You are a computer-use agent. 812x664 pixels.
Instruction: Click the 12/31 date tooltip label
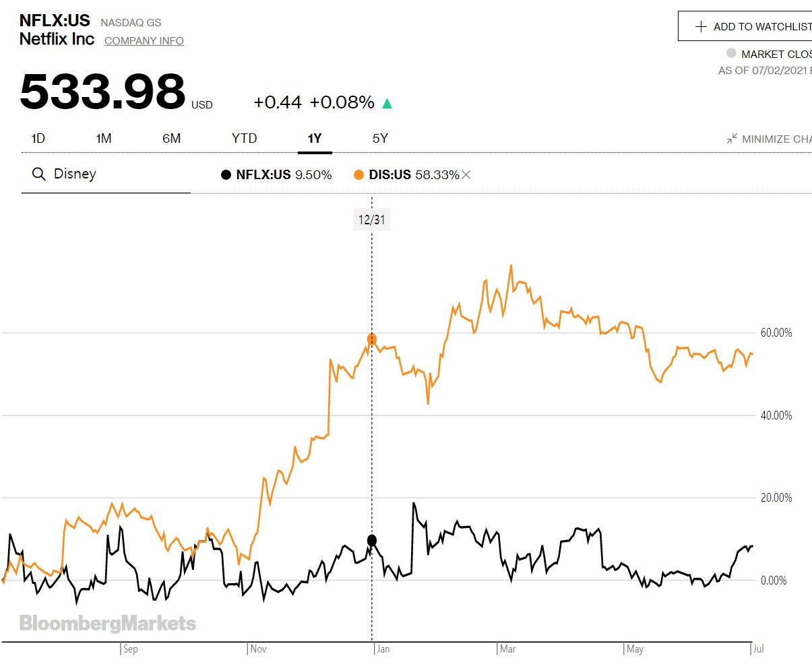point(372,220)
